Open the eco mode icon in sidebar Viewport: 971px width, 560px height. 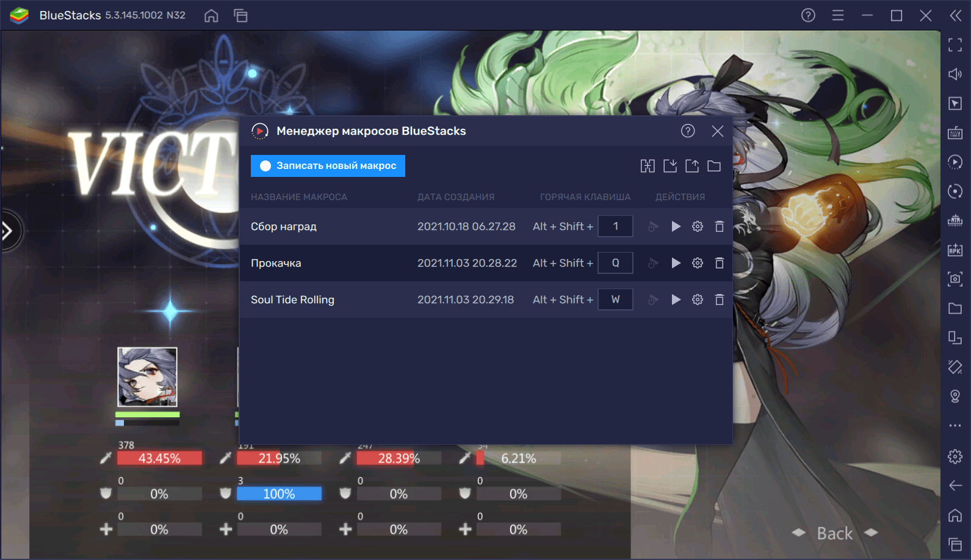(955, 220)
